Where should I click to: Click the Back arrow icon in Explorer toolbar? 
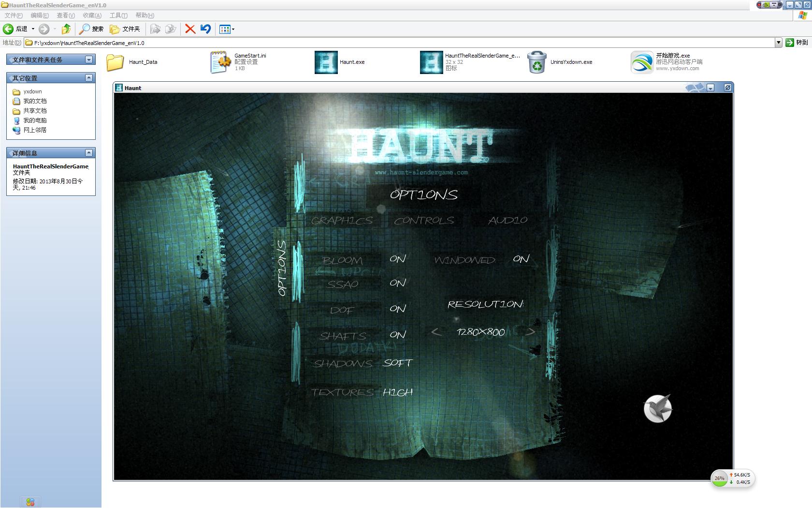pos(8,29)
